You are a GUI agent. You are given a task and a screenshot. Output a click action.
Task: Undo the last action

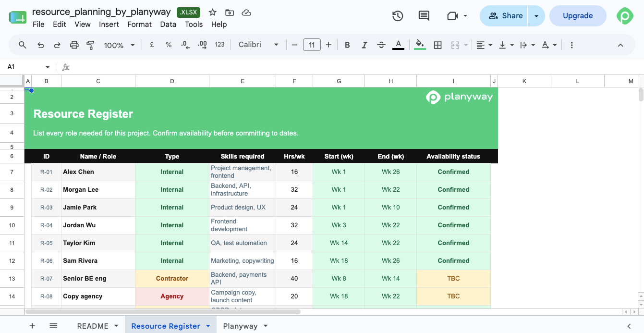(x=41, y=45)
